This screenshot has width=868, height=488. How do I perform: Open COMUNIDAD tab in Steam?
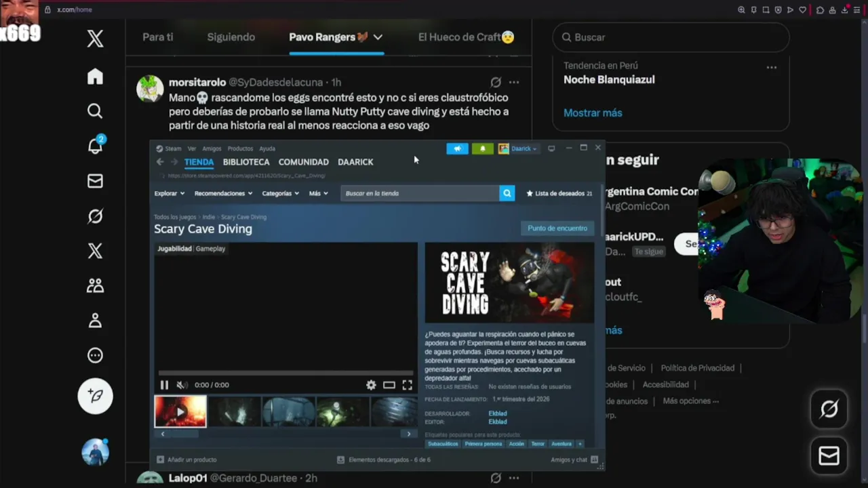[304, 162]
